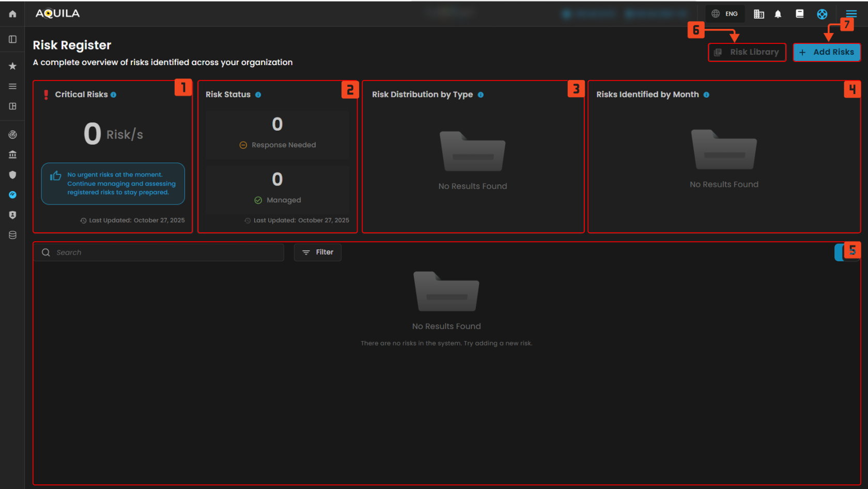This screenshot has width=868, height=489.
Task: Click the active blue gauge sidebar icon
Action: tap(12, 195)
